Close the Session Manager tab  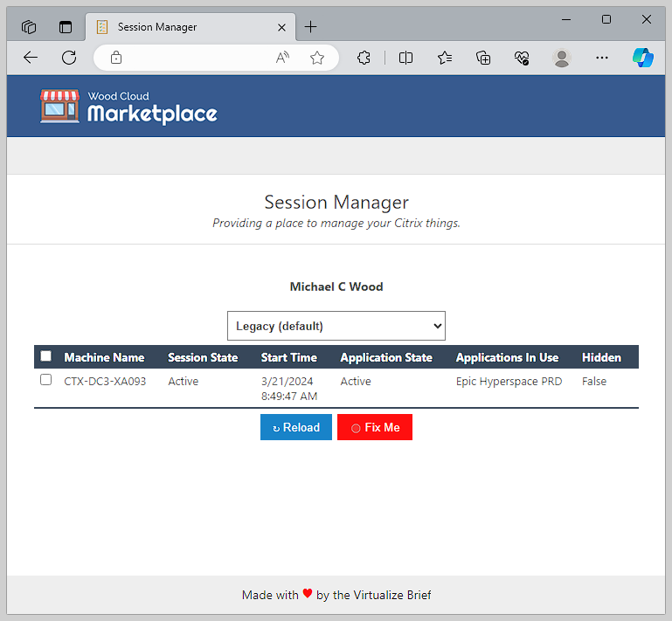click(x=281, y=27)
